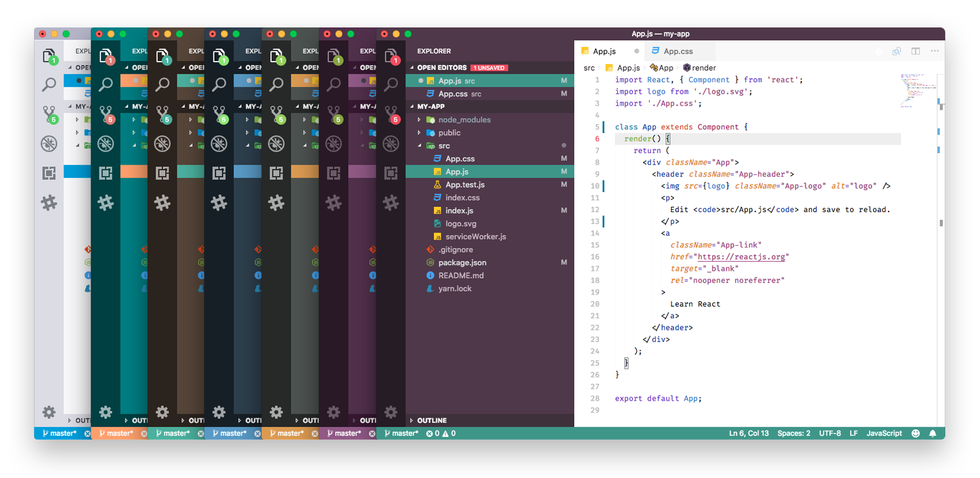Click the minimap code preview in the editor

point(918,89)
